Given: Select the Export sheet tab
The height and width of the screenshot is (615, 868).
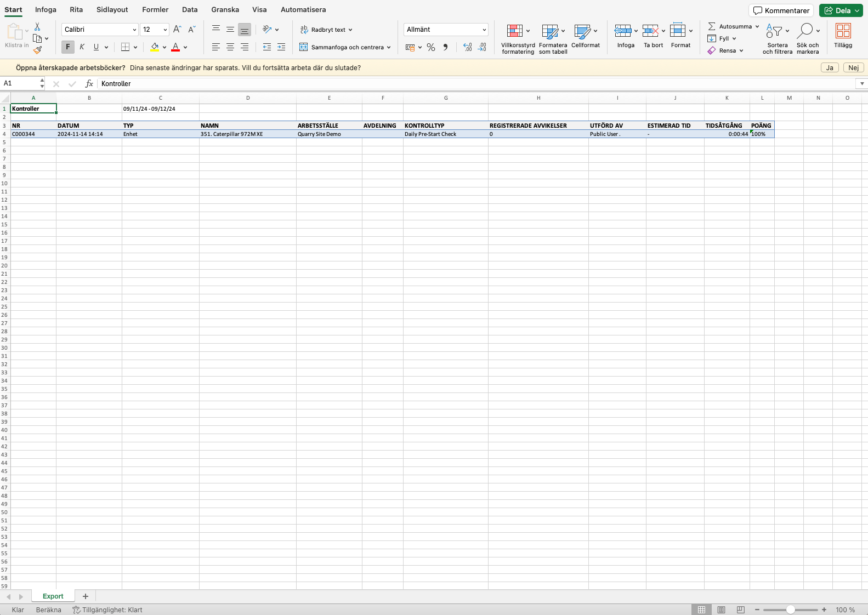Looking at the screenshot, I should click(x=53, y=596).
